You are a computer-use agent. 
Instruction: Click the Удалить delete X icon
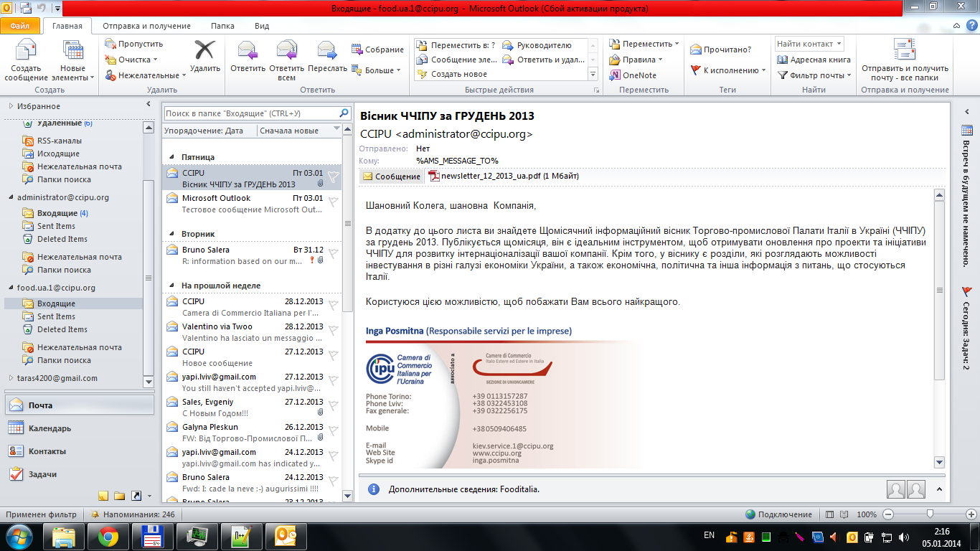(x=205, y=50)
